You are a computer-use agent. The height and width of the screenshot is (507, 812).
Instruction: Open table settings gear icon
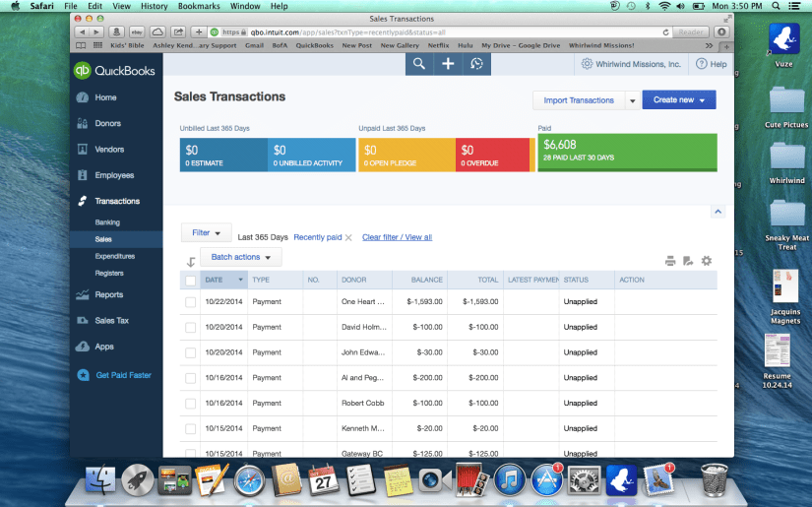[x=707, y=261]
